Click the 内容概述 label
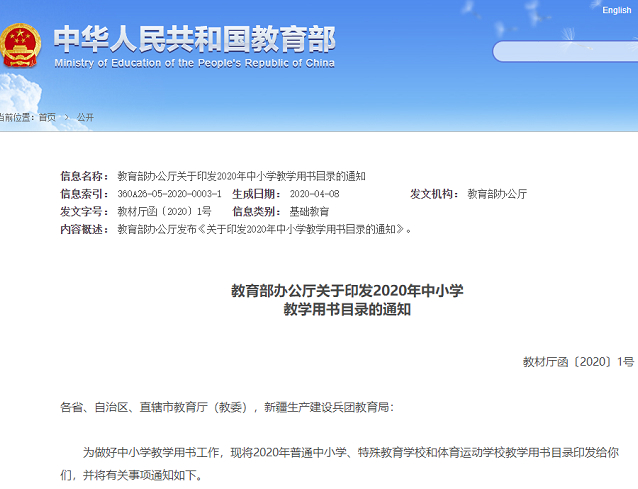This screenshot has width=638, height=489. [84, 229]
